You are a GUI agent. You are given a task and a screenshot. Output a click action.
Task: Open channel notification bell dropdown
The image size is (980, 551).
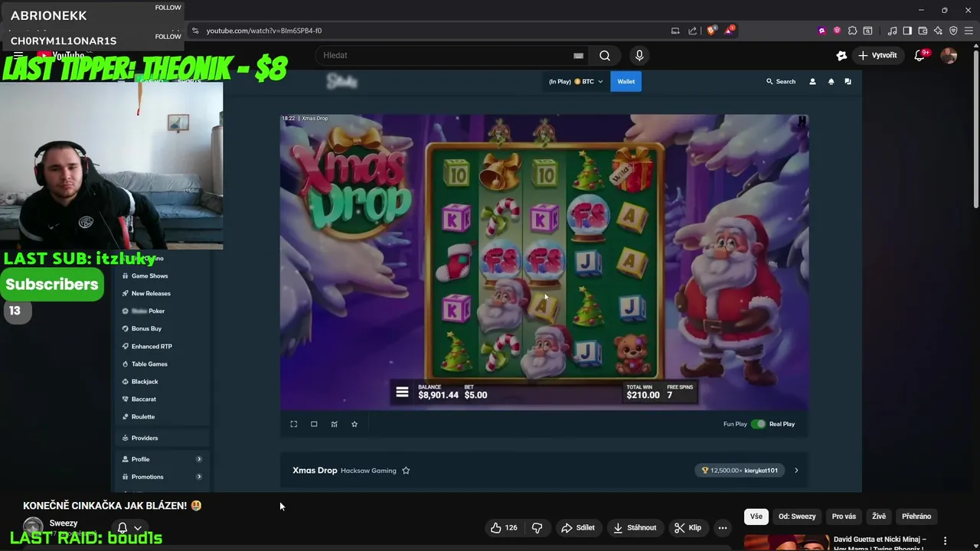coord(129,527)
